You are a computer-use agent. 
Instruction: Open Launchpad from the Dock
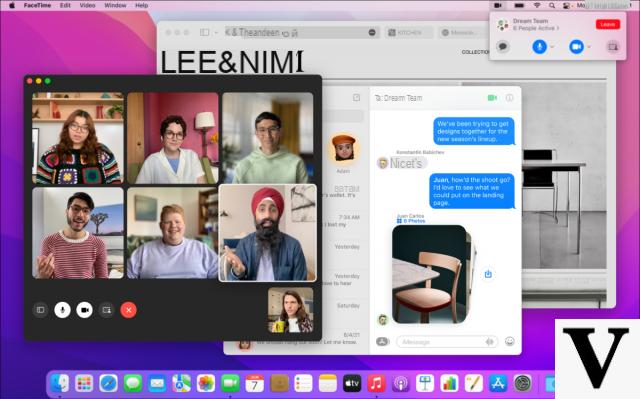84,383
